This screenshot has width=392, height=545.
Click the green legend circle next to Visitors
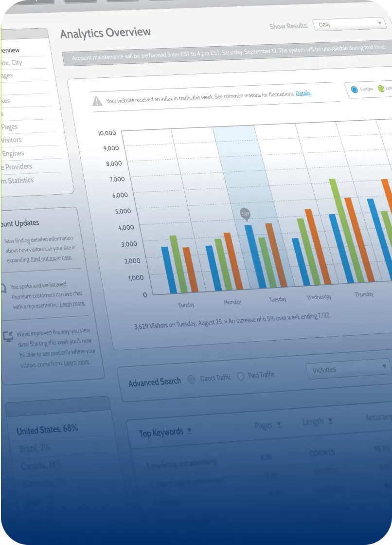tap(381, 89)
